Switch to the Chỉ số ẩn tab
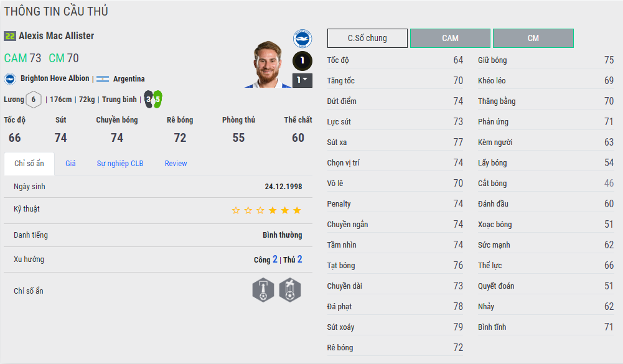 pos(29,164)
